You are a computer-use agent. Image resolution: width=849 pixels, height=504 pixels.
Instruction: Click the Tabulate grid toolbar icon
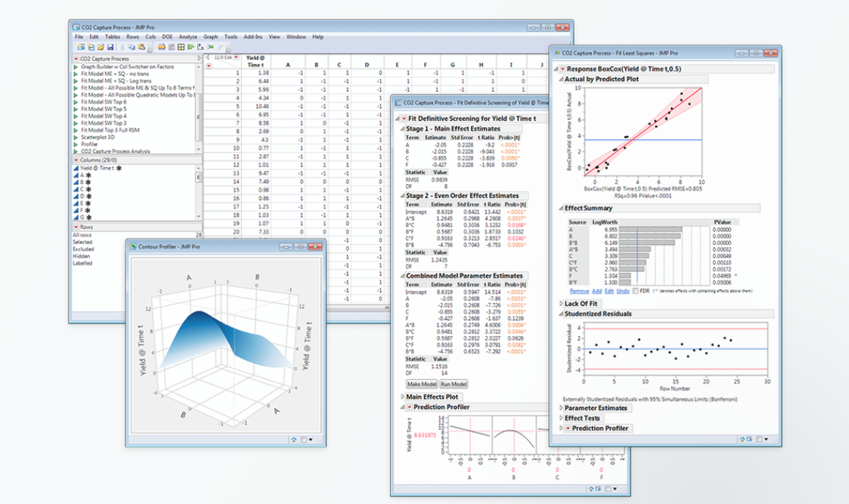tap(181, 47)
